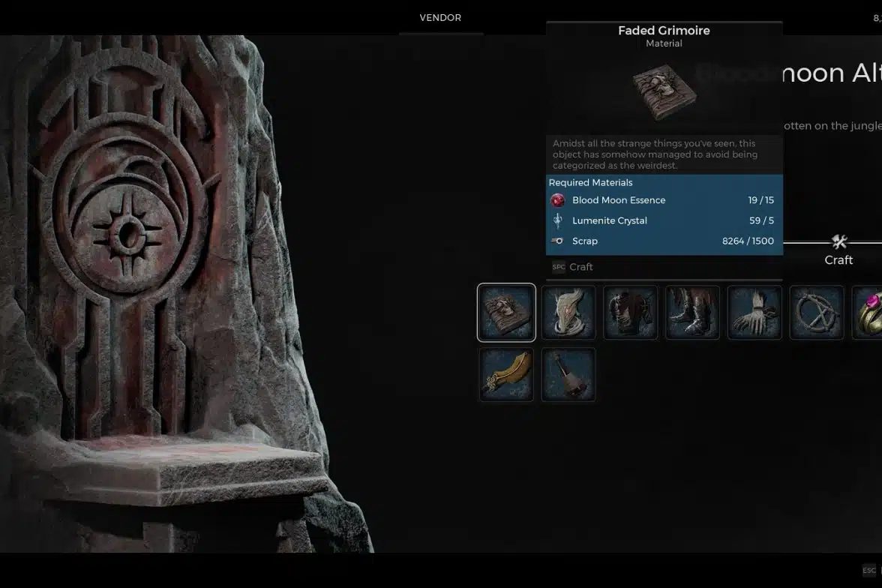Select the golden curved blade slot
This screenshot has width=882, height=588.
click(506, 375)
